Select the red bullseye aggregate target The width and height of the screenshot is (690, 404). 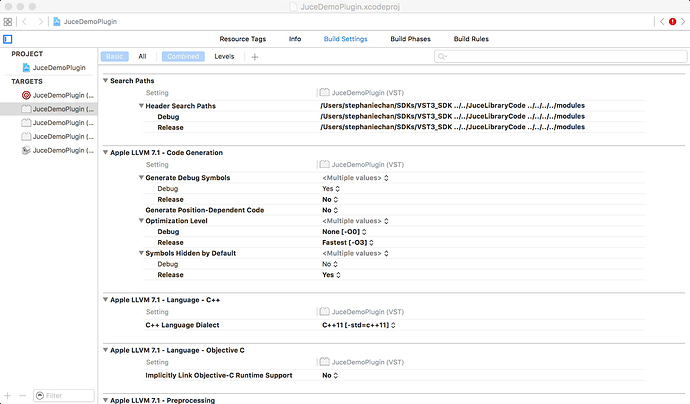point(26,95)
